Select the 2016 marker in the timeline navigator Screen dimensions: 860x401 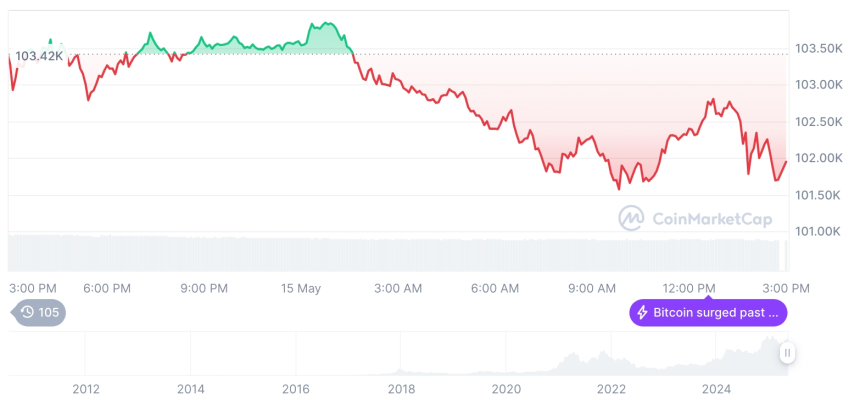click(x=296, y=389)
